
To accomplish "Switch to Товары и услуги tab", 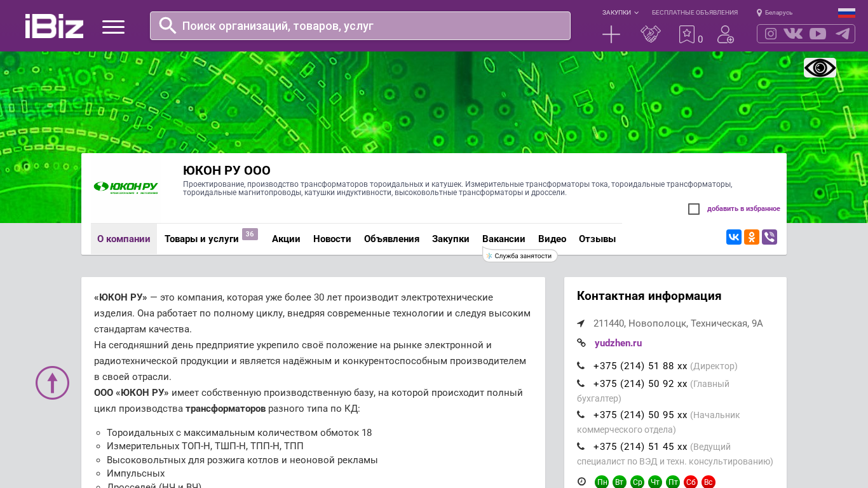I will pyautogui.click(x=201, y=239).
